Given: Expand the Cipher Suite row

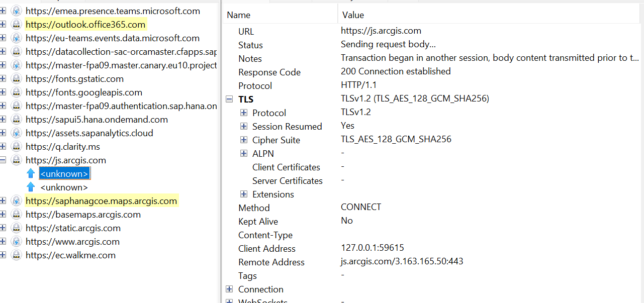Looking at the screenshot, I should click(244, 140).
